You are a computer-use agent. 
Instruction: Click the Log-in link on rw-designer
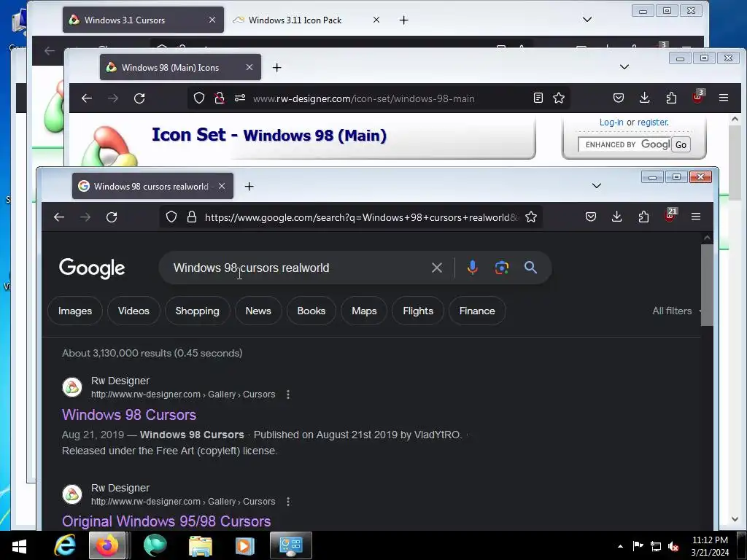(x=611, y=122)
